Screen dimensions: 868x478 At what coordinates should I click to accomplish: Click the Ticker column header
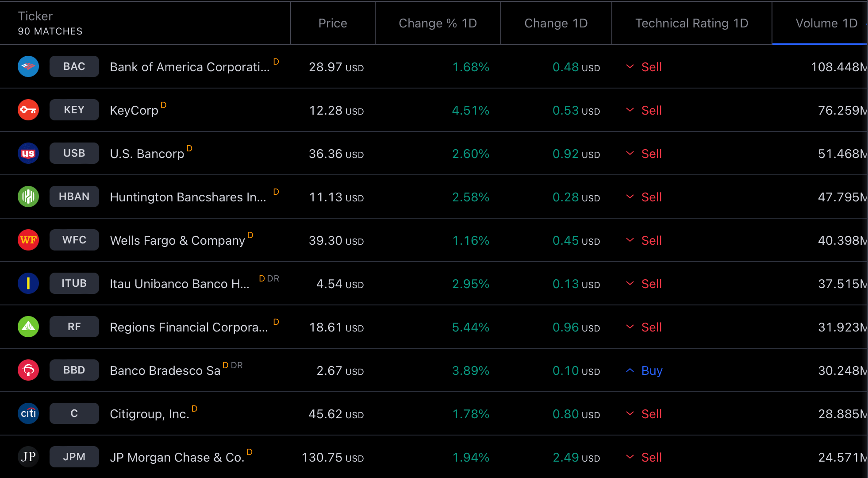coord(35,16)
